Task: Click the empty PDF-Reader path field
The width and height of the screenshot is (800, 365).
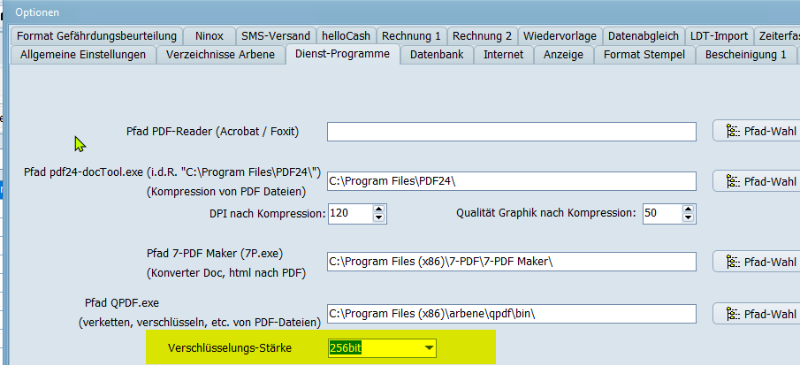Action: tap(512, 132)
